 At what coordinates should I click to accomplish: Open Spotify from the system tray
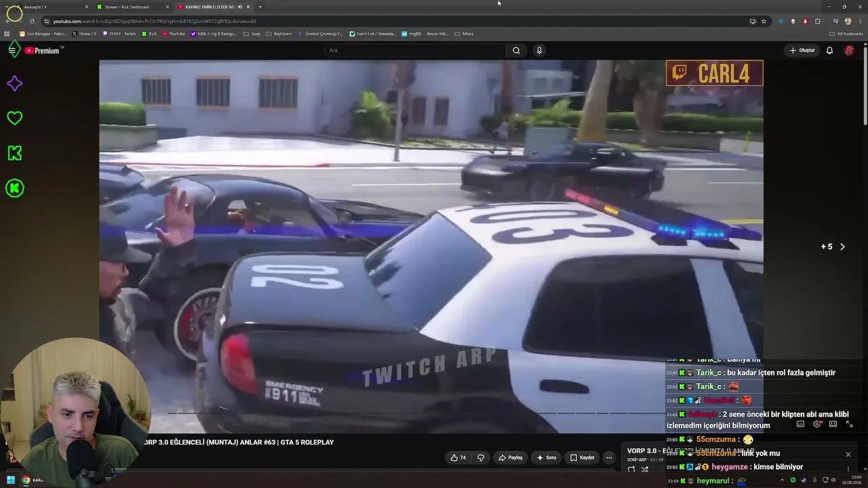tap(793, 480)
